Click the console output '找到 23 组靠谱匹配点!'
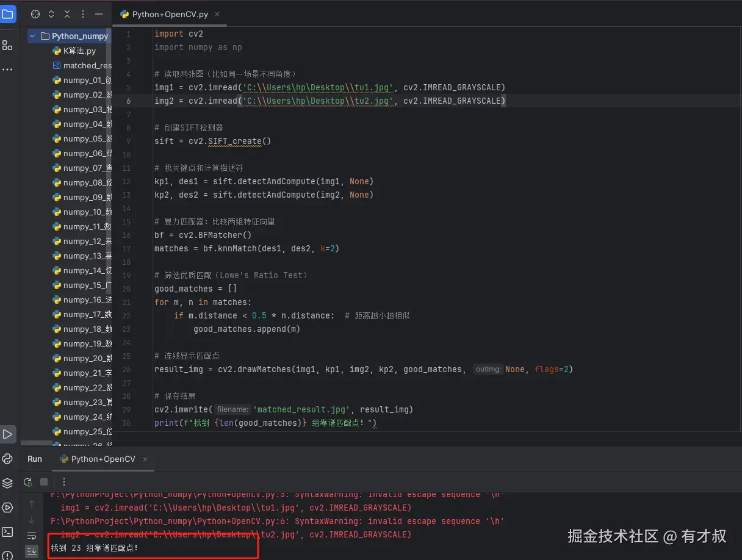 tap(95, 548)
